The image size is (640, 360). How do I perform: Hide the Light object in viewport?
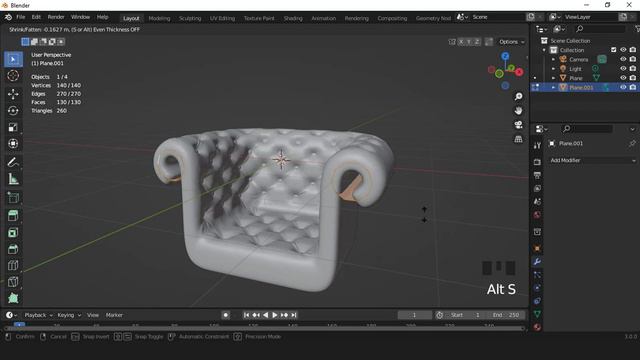pyautogui.click(x=623, y=69)
